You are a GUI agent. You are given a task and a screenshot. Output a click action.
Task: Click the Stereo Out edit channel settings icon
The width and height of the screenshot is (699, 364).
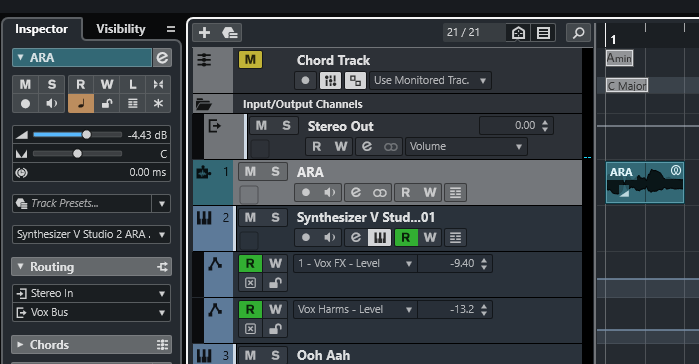[x=367, y=147]
